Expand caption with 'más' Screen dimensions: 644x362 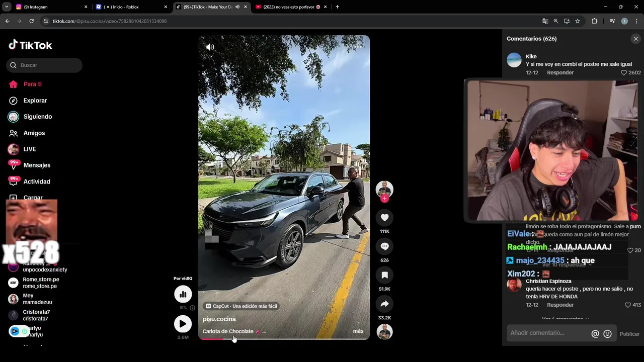[358, 331]
